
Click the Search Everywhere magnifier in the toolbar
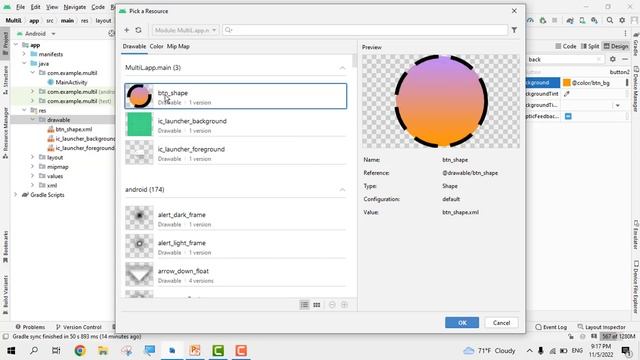click(609, 20)
